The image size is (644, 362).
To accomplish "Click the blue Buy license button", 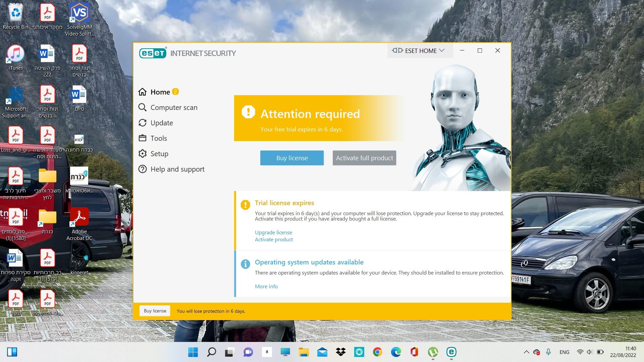I will (292, 158).
